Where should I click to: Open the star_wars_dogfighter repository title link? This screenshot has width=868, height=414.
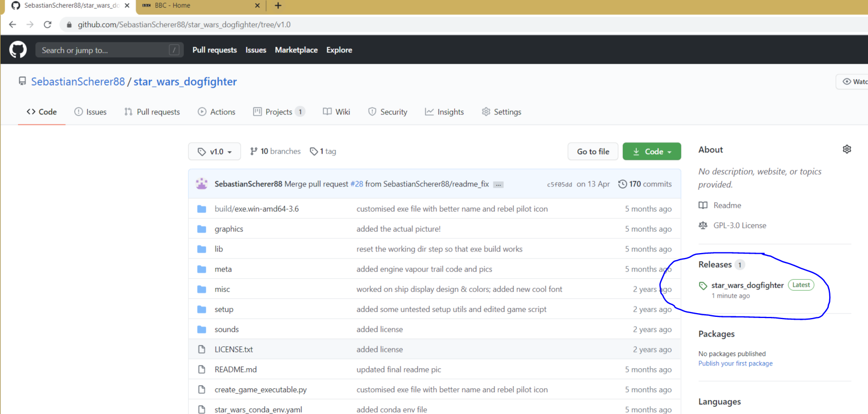point(185,82)
